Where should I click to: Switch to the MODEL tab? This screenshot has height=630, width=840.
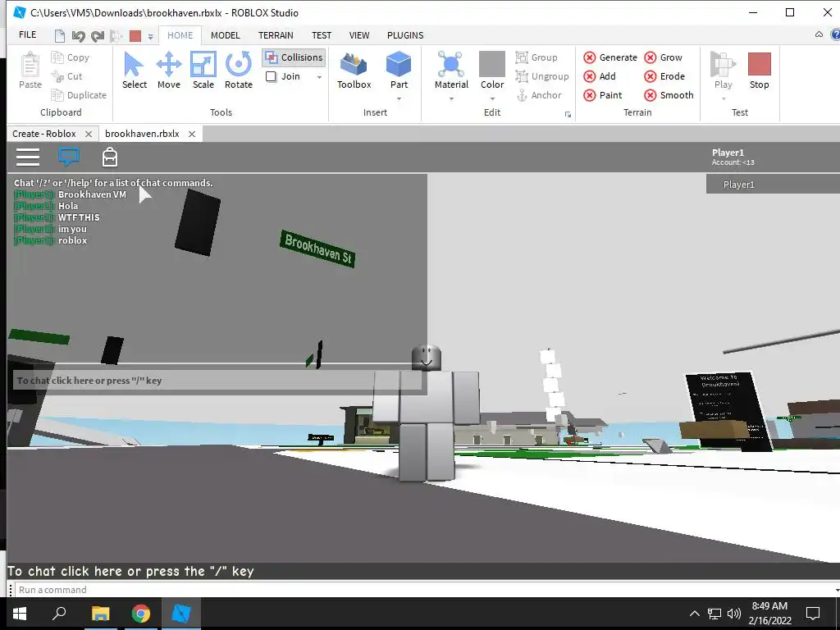225,35
